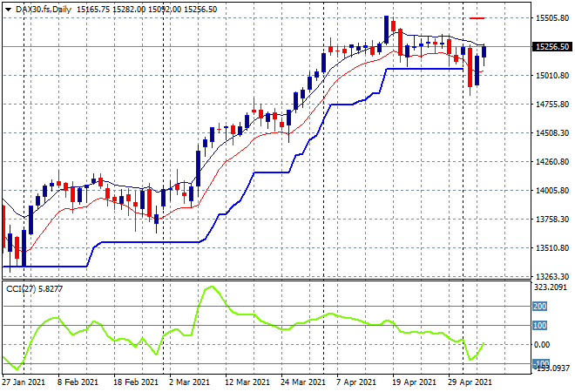Viewport: 575px width, 392px height.
Task: Click the CCI 200 level label
Action: pos(540,306)
